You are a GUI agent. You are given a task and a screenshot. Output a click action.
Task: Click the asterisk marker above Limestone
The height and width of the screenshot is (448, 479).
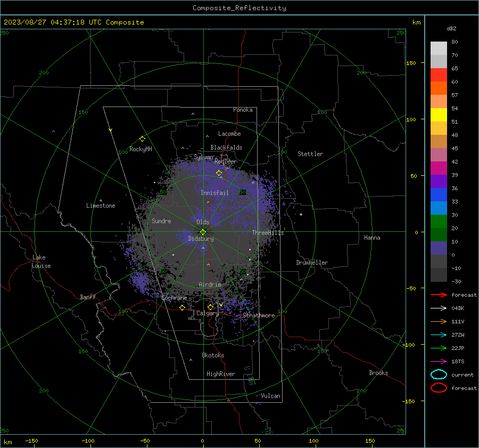[101, 201]
